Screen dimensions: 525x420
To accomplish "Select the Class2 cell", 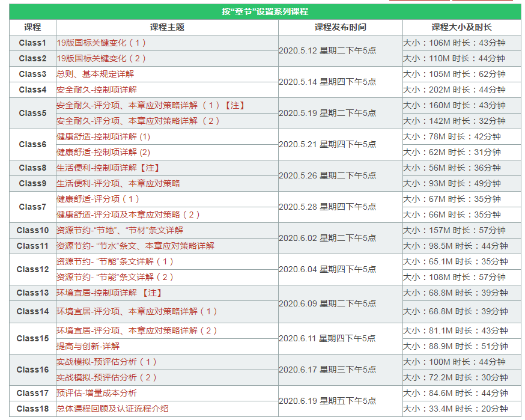I will click(x=32, y=58).
